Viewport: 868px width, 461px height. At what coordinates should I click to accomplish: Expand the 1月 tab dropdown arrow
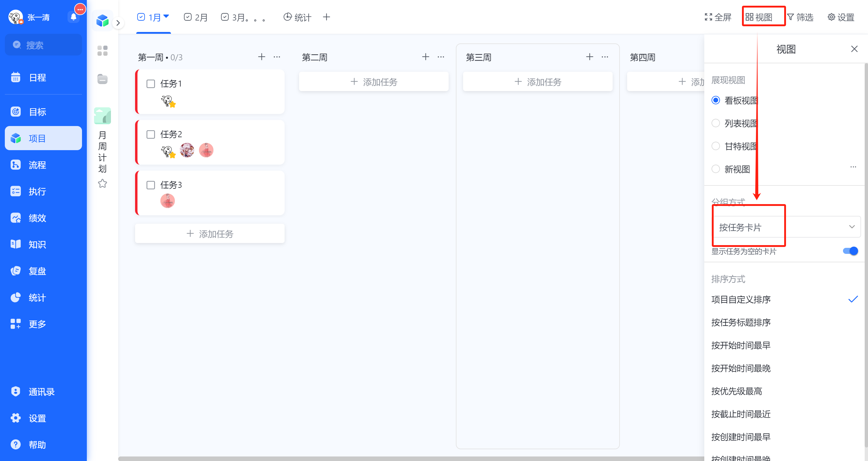coord(166,16)
